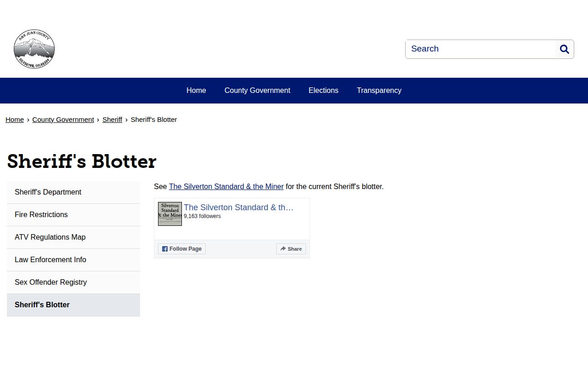Click the Facebook Share button

291,249
